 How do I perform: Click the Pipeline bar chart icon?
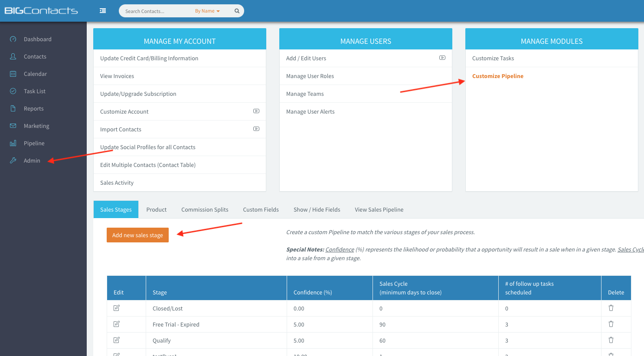pyautogui.click(x=13, y=143)
